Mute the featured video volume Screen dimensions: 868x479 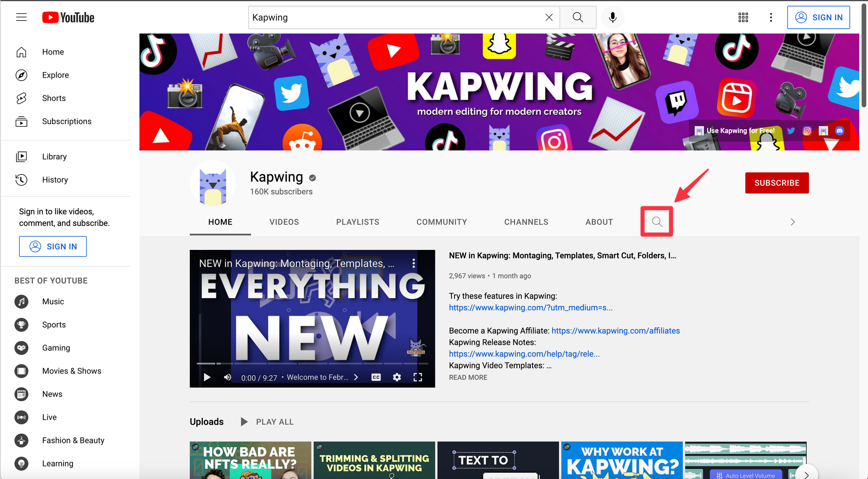227,377
